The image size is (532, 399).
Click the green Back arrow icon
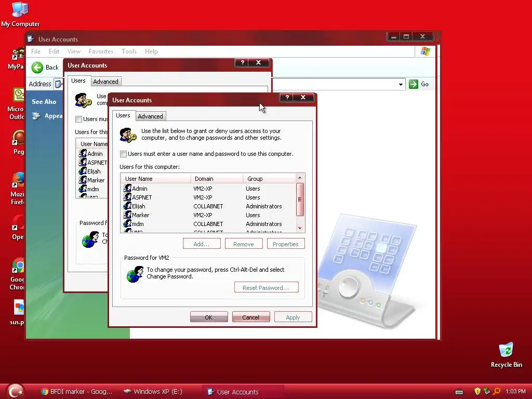37,68
